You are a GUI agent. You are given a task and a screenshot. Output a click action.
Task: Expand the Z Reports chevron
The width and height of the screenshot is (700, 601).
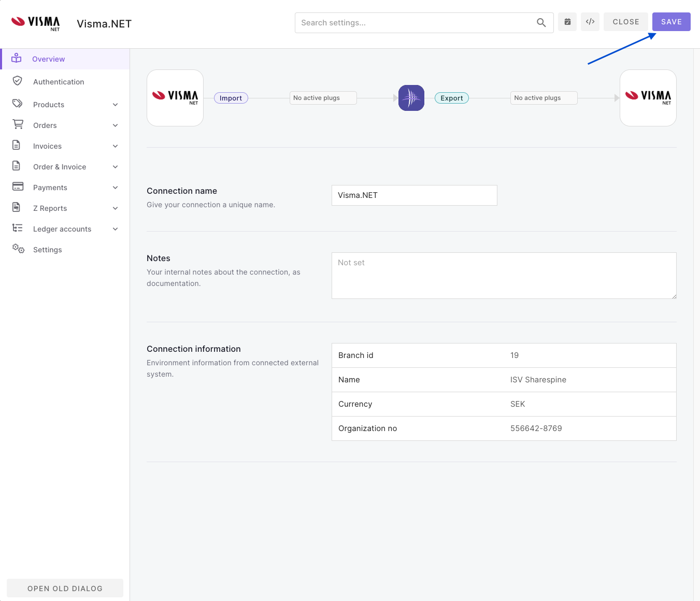click(x=116, y=208)
